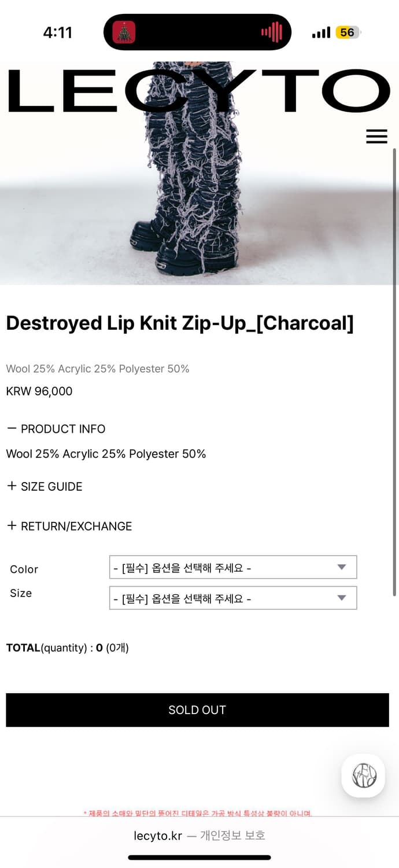Screen dimensions: 399x868
Task: Open the Size option dropdown
Action: tap(233, 598)
